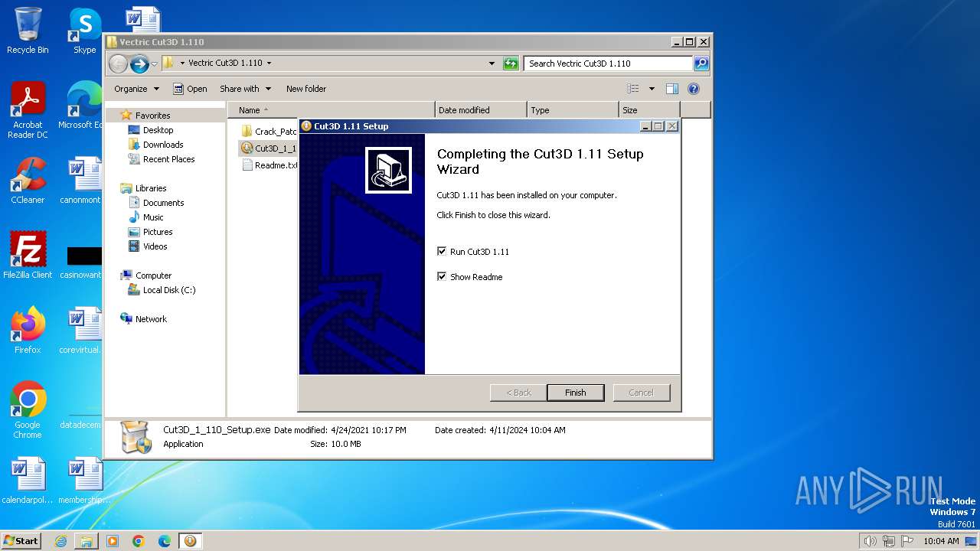
Task: Expand the address bar history dropdown
Action: point(492,64)
